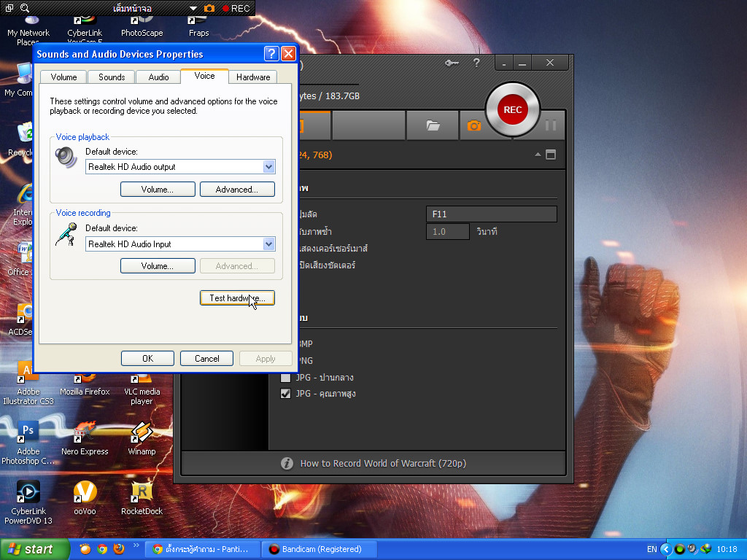Open the fullscreen mode dropdown arrow on top bar
Screen dimensions: 747x560
click(193, 9)
